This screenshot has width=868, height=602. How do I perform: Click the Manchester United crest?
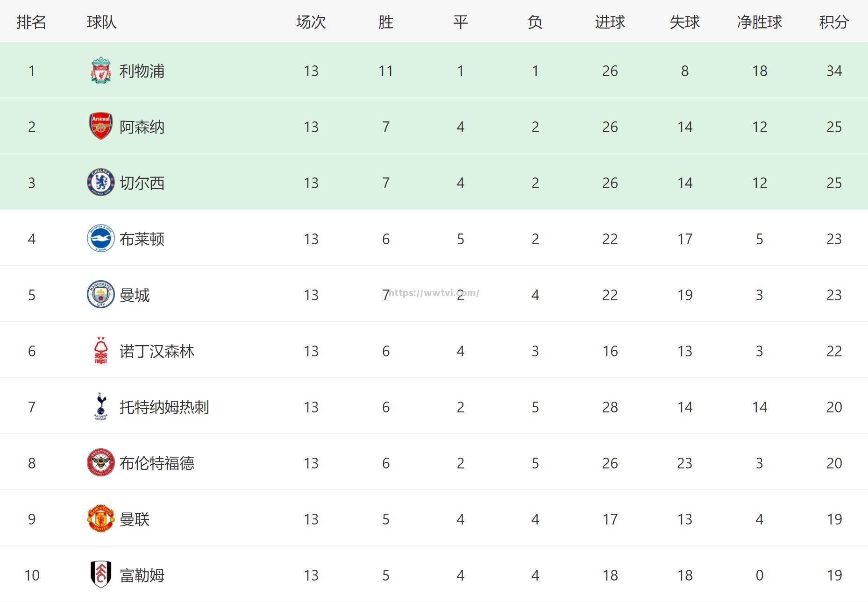coord(100,518)
